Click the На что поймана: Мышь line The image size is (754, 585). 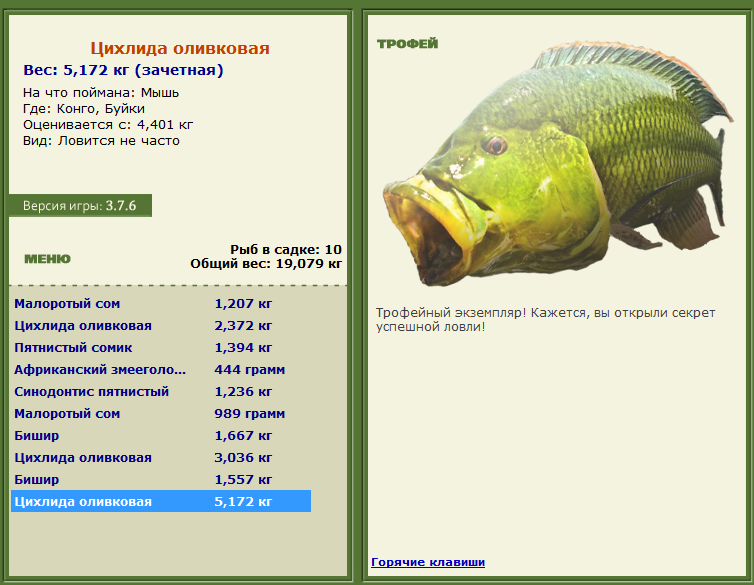coord(101,93)
